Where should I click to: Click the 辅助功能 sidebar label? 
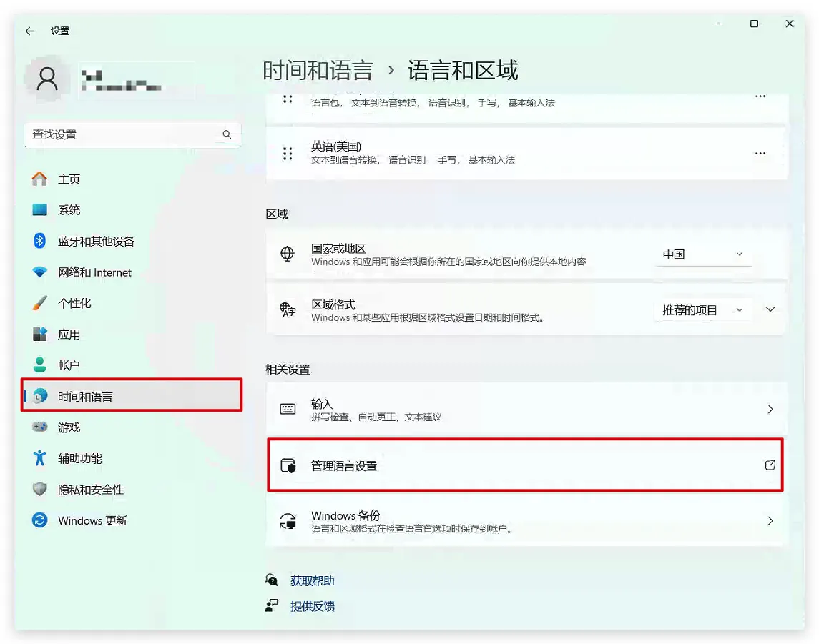(79, 458)
